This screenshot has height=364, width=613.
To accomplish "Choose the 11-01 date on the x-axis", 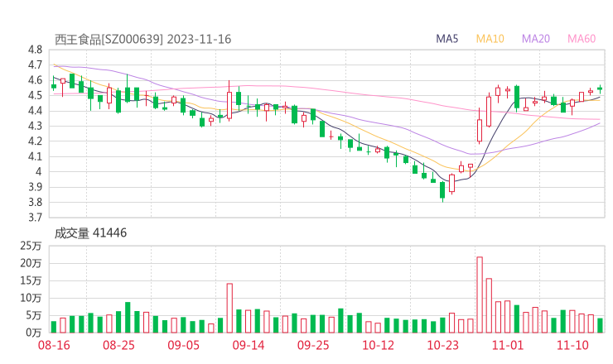I will 507,345.
